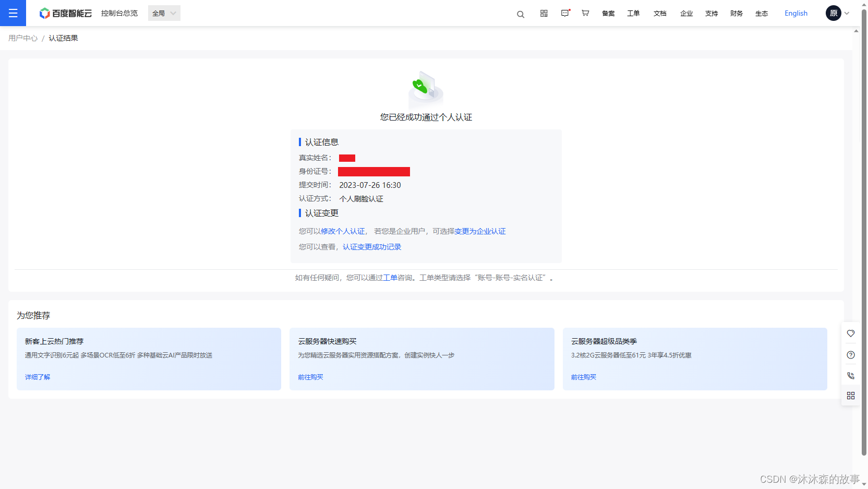868x489 pixels.
Task: Click the submission time 2023-07-26 16:30
Action: point(370,185)
